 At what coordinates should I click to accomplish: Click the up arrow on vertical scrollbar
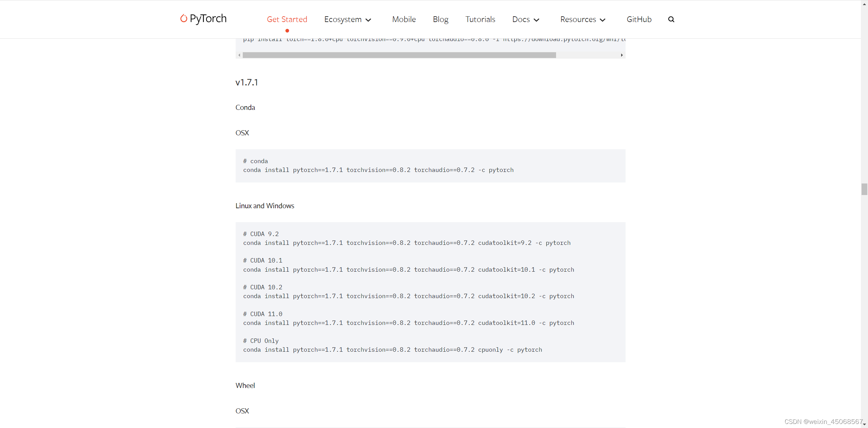(864, 4)
